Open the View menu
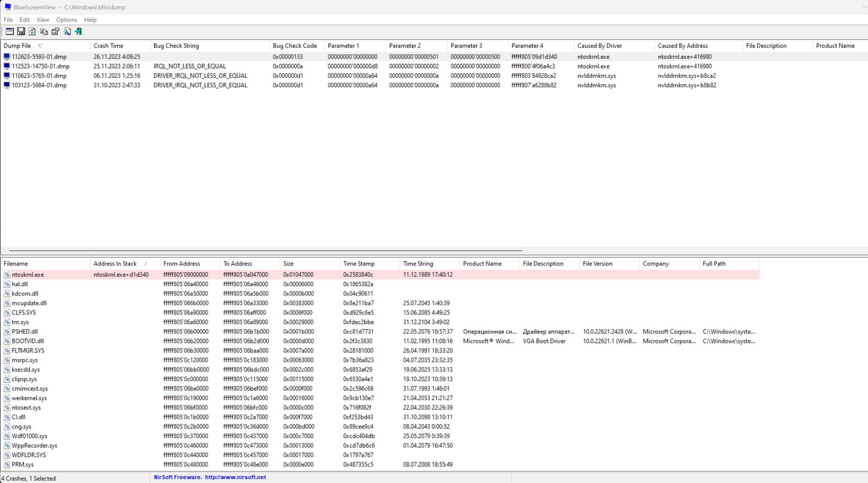 coord(43,20)
